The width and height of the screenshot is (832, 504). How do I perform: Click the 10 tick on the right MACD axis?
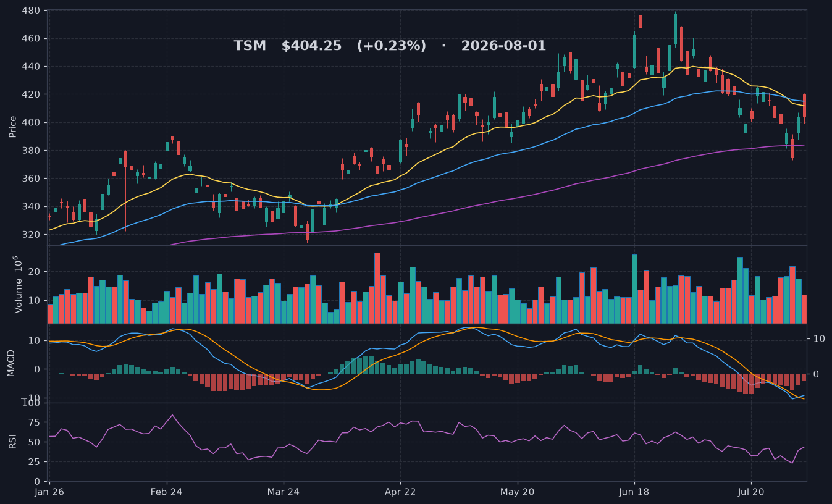[818, 338]
